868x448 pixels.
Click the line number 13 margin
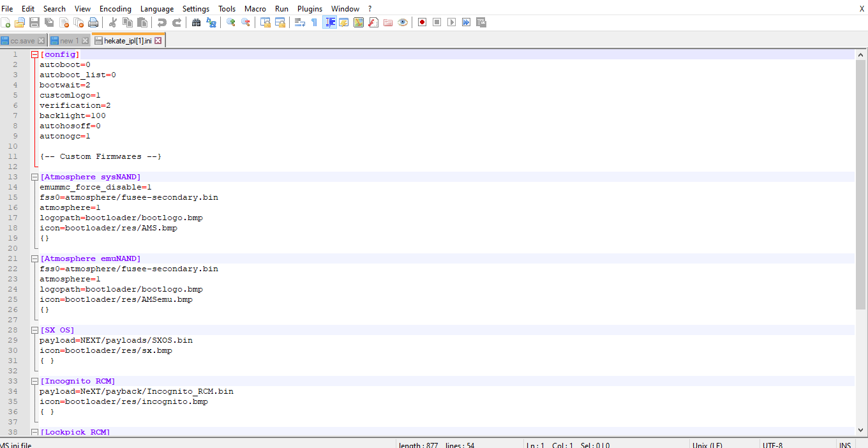[13, 177]
